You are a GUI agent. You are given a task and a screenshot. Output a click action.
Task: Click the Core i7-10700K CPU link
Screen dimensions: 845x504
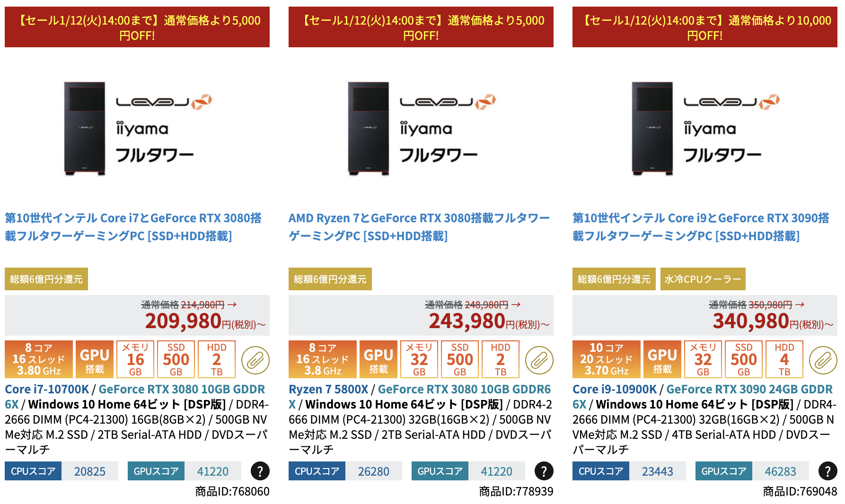pyautogui.click(x=47, y=389)
